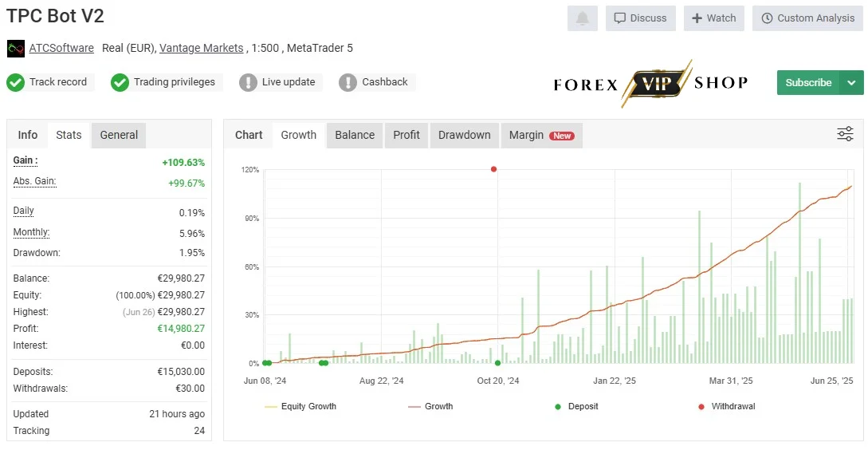
Task: Click the Daily label
Action: tap(23, 211)
